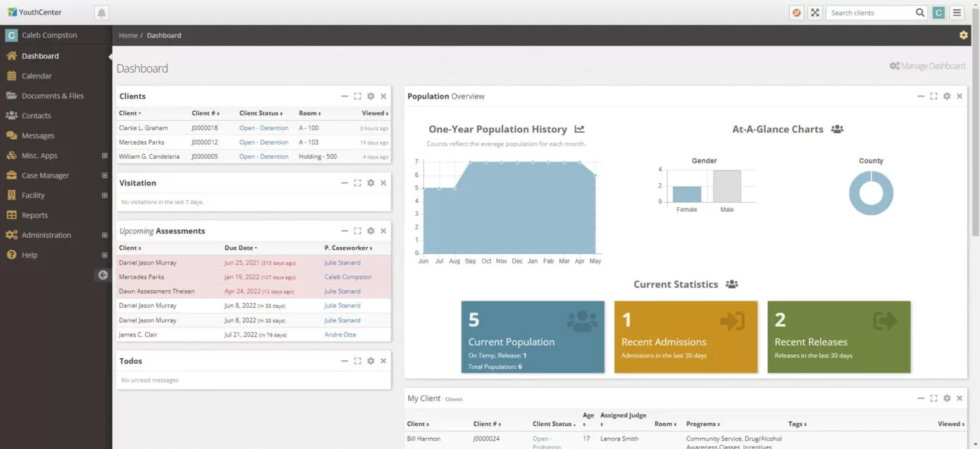Click the chart icon beside One-Year Population History
Screen dimensions: 980x449
click(x=580, y=129)
